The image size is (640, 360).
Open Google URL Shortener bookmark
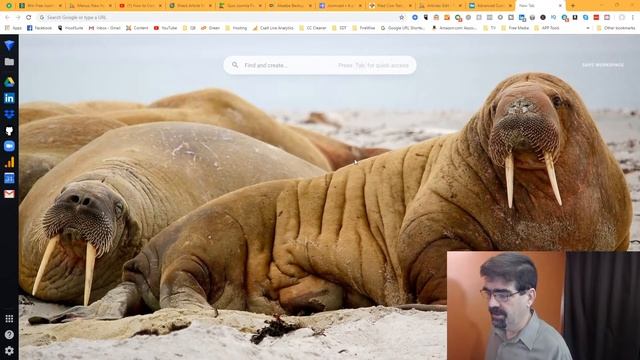click(x=403, y=28)
